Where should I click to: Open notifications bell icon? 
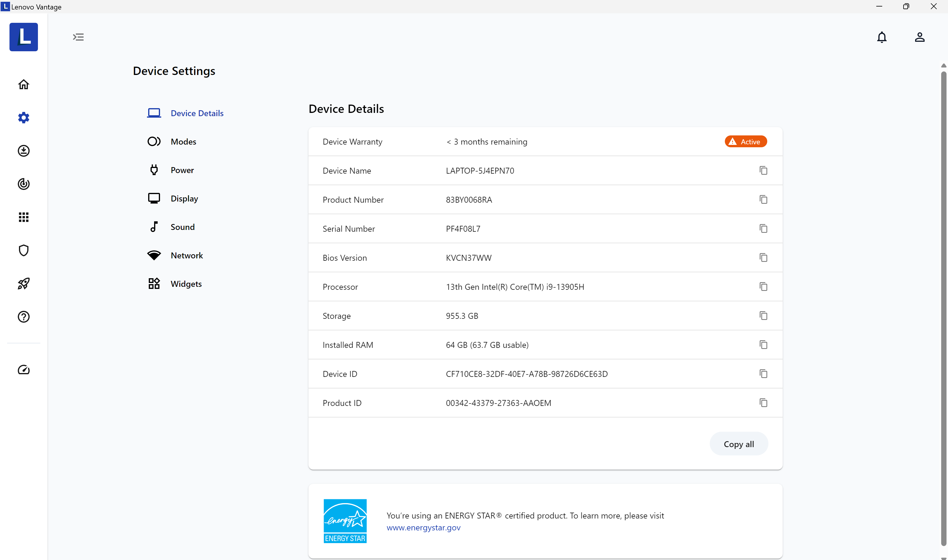coord(882,37)
